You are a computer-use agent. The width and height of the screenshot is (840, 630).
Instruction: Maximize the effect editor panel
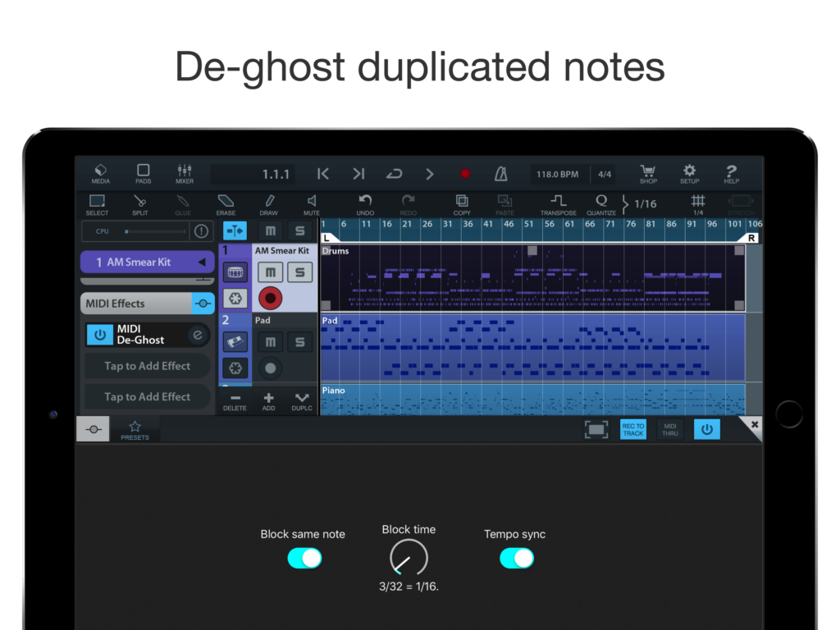[596, 429]
